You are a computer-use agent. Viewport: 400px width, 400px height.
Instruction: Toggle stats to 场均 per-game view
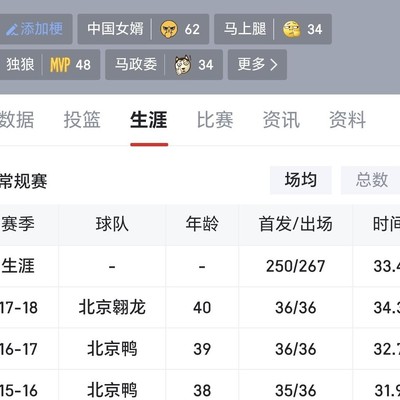coord(301,180)
